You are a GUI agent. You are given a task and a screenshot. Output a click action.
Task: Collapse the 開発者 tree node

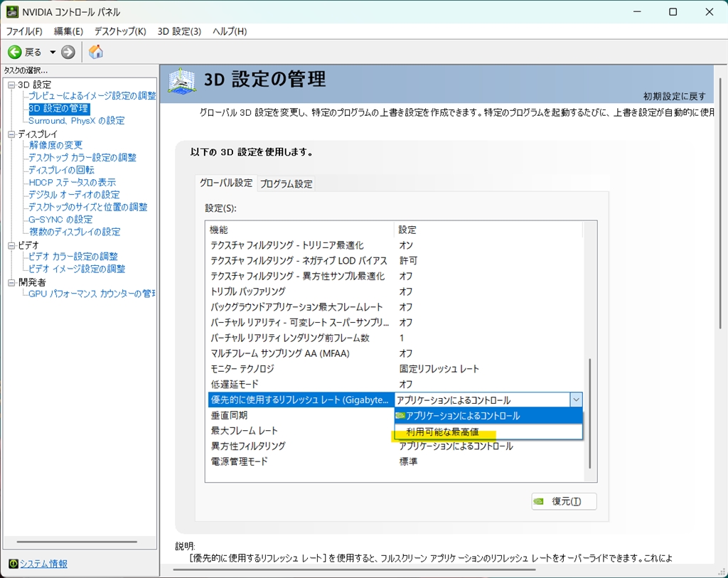click(x=11, y=283)
